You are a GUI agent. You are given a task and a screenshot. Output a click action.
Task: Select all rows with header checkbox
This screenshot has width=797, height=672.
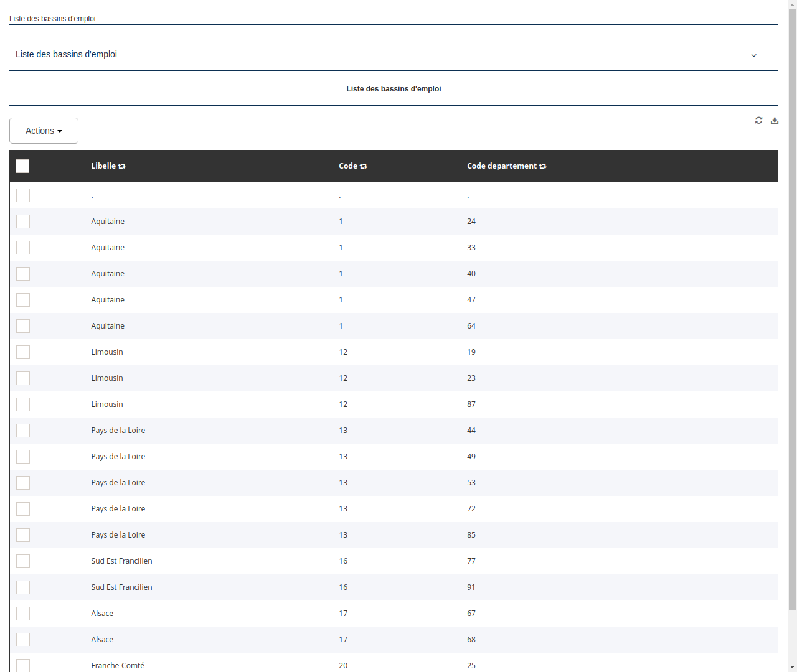[x=22, y=166]
